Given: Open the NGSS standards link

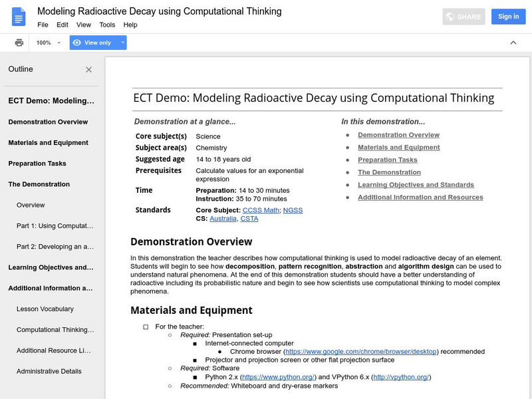Looking at the screenshot, I should pos(293,210).
